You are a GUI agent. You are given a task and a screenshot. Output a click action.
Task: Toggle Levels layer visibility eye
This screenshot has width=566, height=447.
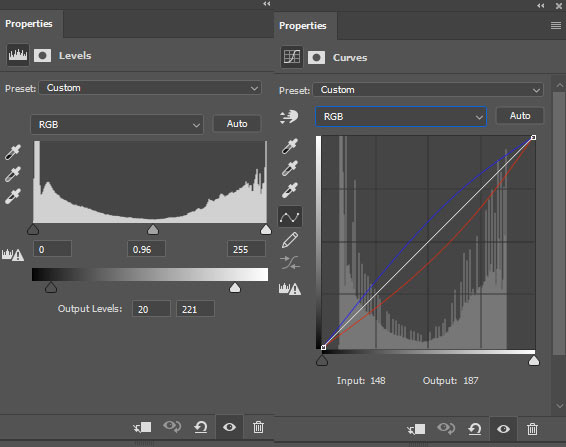229,427
